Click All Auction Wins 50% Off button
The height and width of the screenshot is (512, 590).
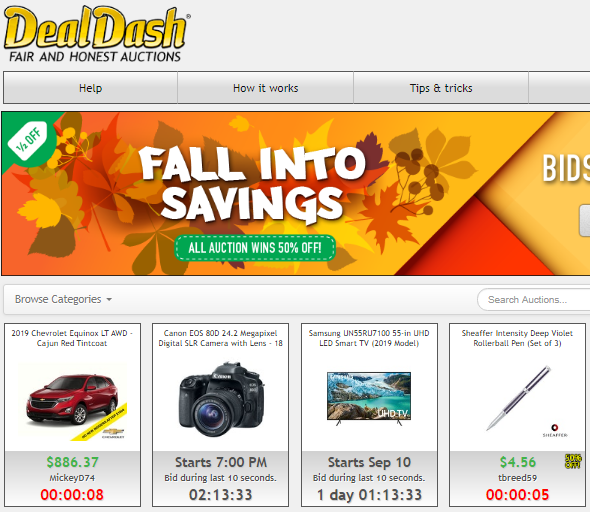(x=255, y=248)
